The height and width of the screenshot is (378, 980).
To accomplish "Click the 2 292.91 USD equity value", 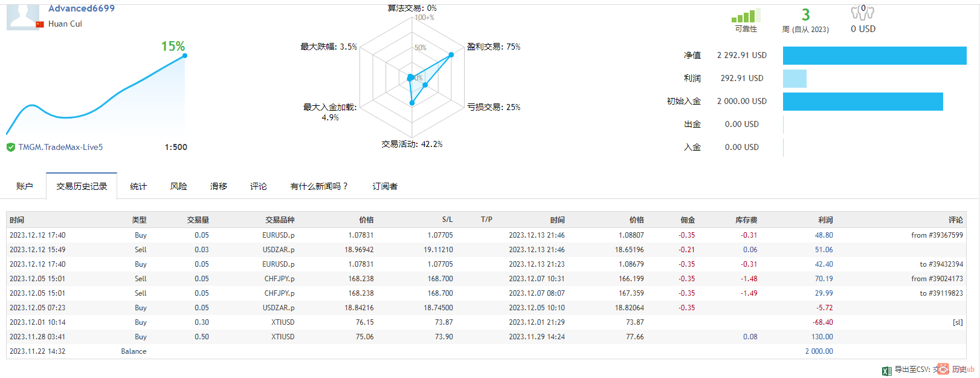I will 742,56.
